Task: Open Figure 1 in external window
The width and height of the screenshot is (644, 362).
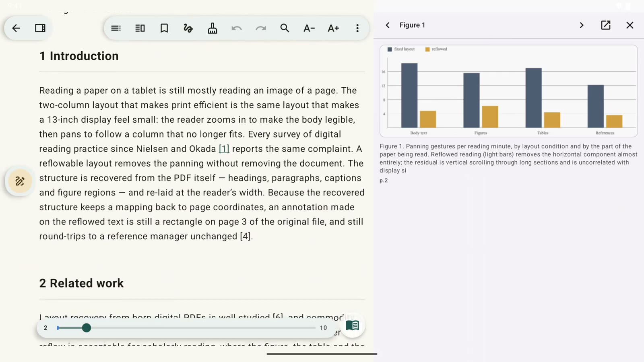Action: (606, 25)
